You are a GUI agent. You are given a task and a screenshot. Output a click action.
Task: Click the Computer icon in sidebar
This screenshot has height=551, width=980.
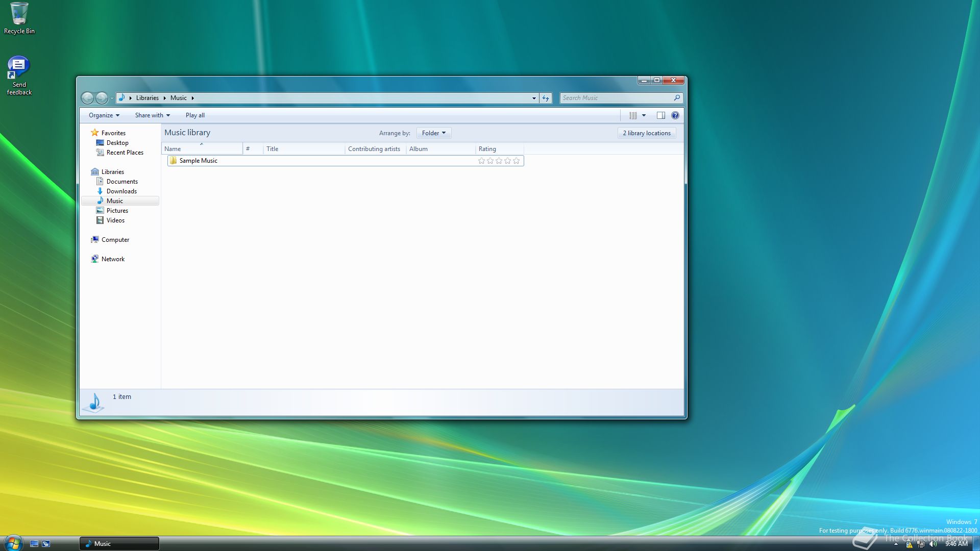coord(94,239)
